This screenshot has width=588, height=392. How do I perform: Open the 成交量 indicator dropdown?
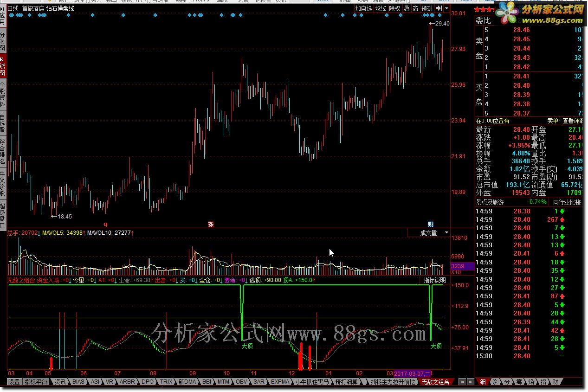(429, 233)
